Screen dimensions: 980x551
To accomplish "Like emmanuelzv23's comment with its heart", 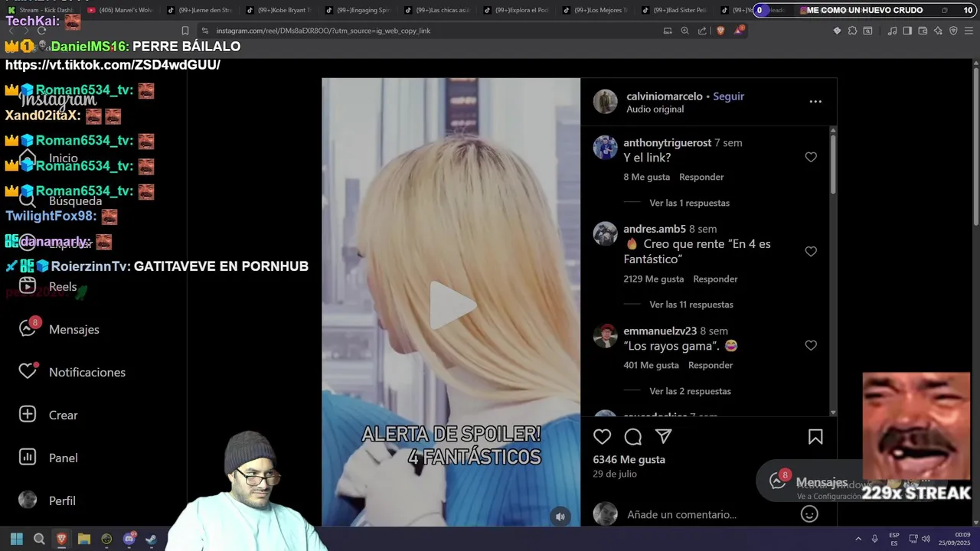I will coord(811,345).
